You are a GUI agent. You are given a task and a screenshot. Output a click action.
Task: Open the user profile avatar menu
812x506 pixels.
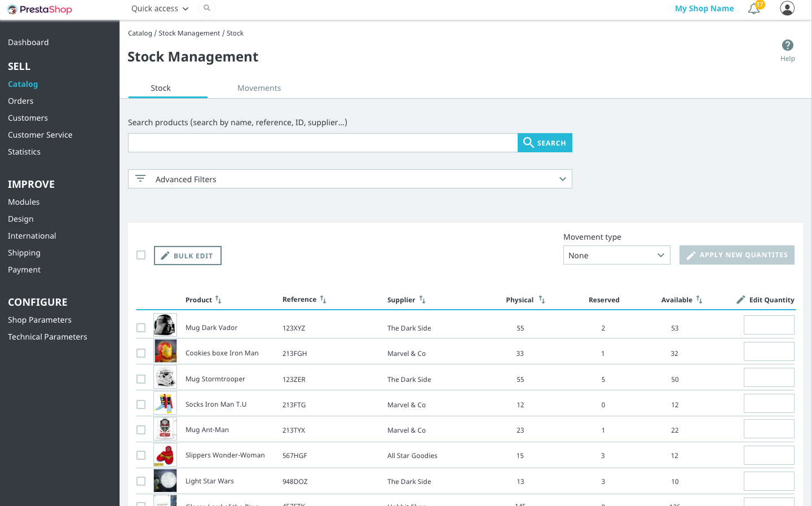(787, 8)
